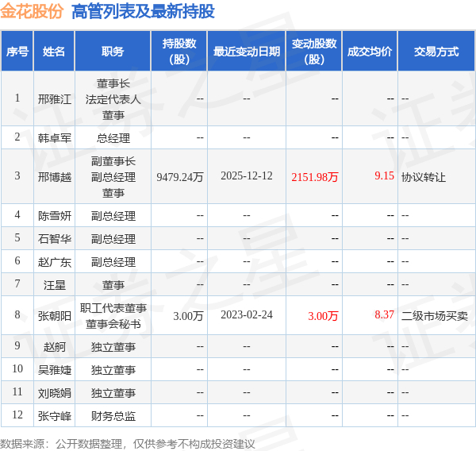This screenshot has width=476, height=451.
Task: Click the name 刘晓娟
Action: point(54,393)
